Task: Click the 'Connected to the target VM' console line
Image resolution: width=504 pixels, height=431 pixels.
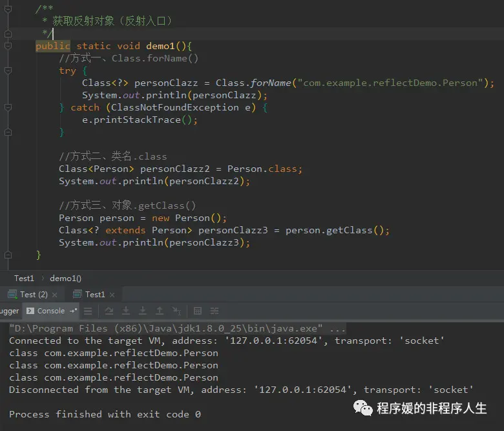Action: [227, 341]
